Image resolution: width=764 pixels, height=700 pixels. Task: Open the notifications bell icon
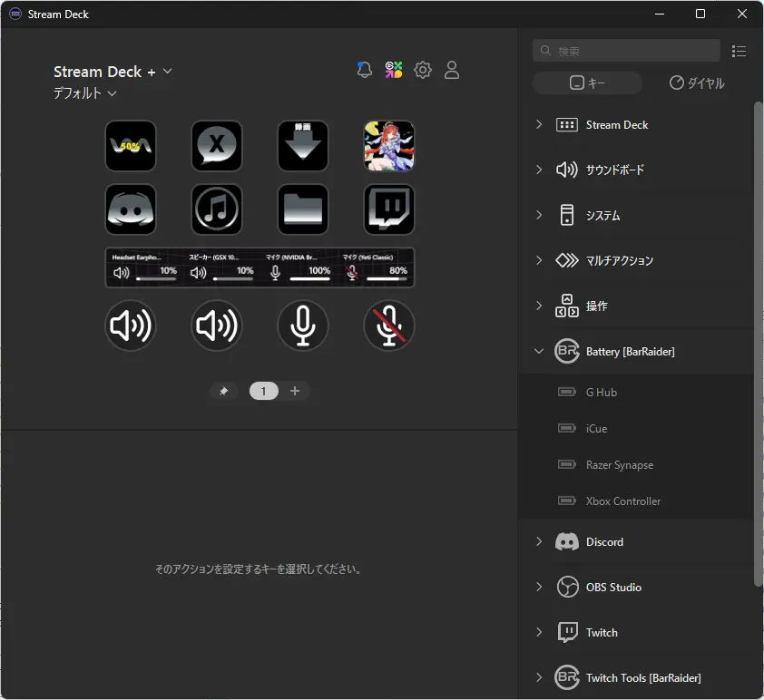click(365, 70)
